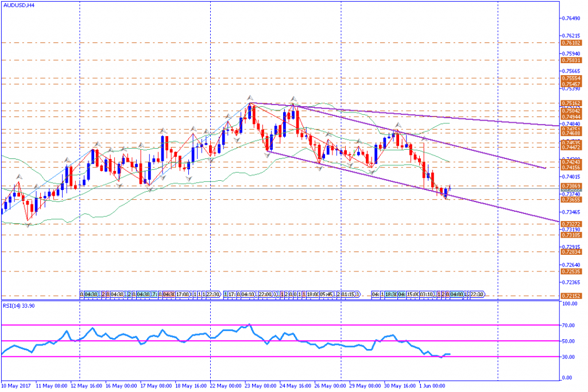The image size is (588, 392).
Task: Click the 11 May 08:00 time label
Action: 52,386
